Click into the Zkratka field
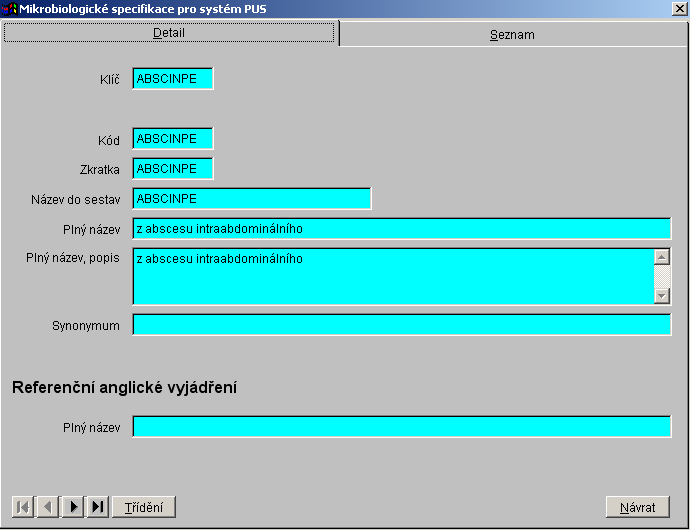This screenshot has height=530, width=690. point(172,169)
